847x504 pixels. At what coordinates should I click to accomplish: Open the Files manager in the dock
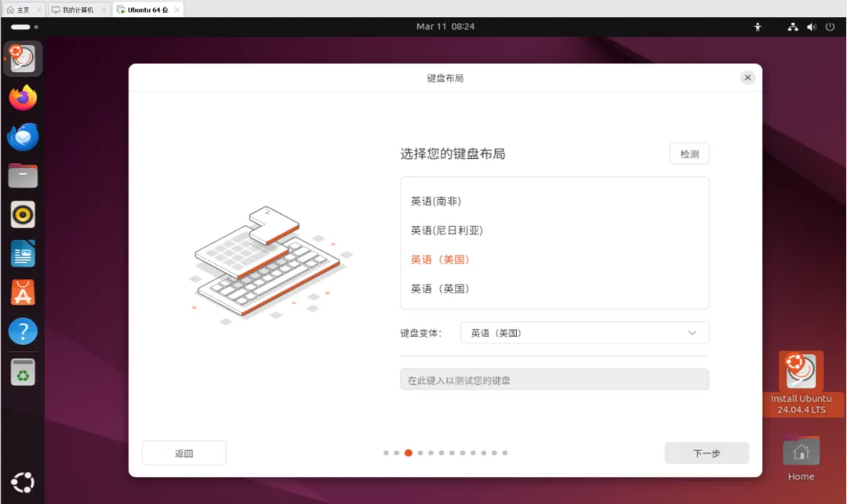23,176
